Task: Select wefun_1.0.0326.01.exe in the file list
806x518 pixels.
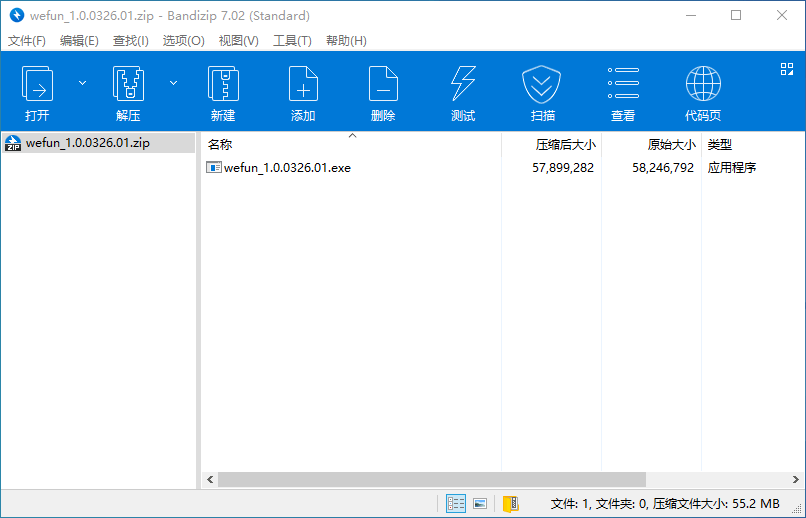Action: click(x=286, y=168)
